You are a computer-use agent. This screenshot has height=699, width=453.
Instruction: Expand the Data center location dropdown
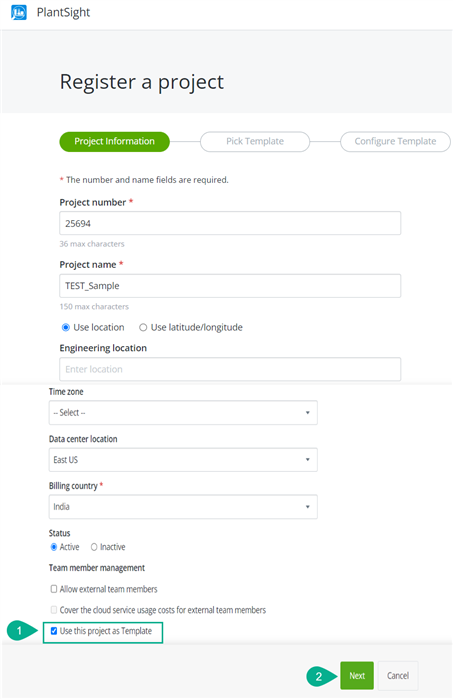pos(183,460)
